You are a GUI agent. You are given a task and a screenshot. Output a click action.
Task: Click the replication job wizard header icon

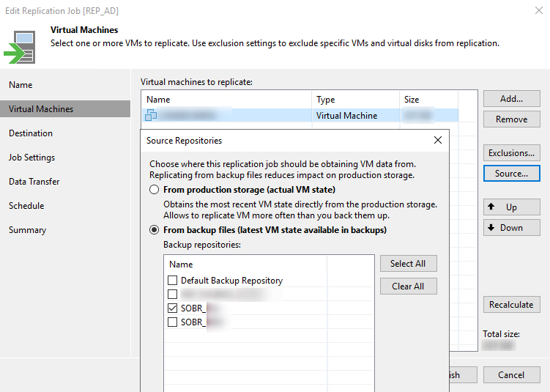coord(19,47)
